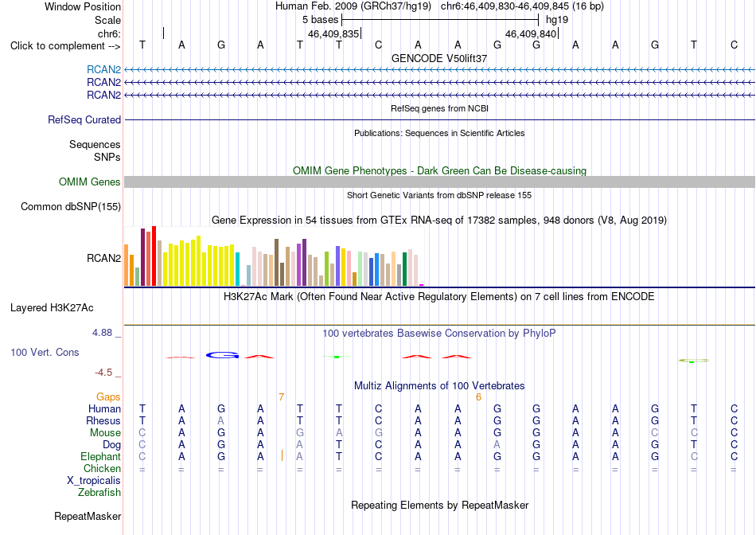The width and height of the screenshot is (756, 535).
Task: Select the Zebrafish alignment row label
Action: pyautogui.click(x=99, y=493)
